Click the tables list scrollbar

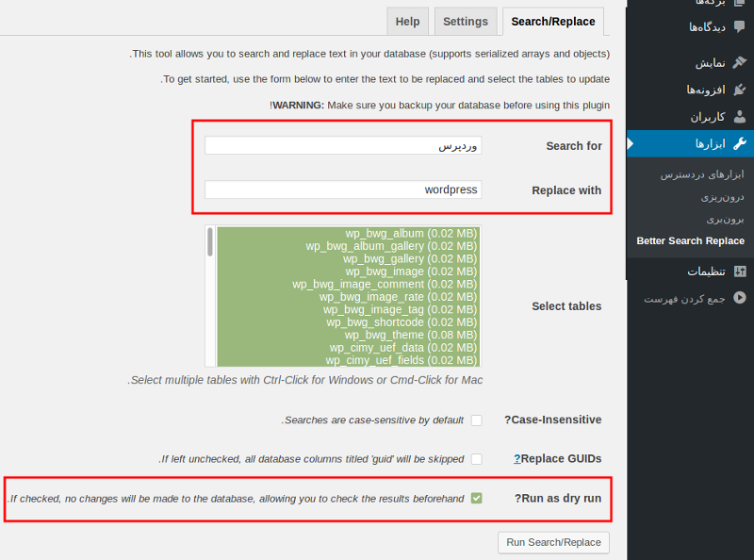click(x=210, y=296)
